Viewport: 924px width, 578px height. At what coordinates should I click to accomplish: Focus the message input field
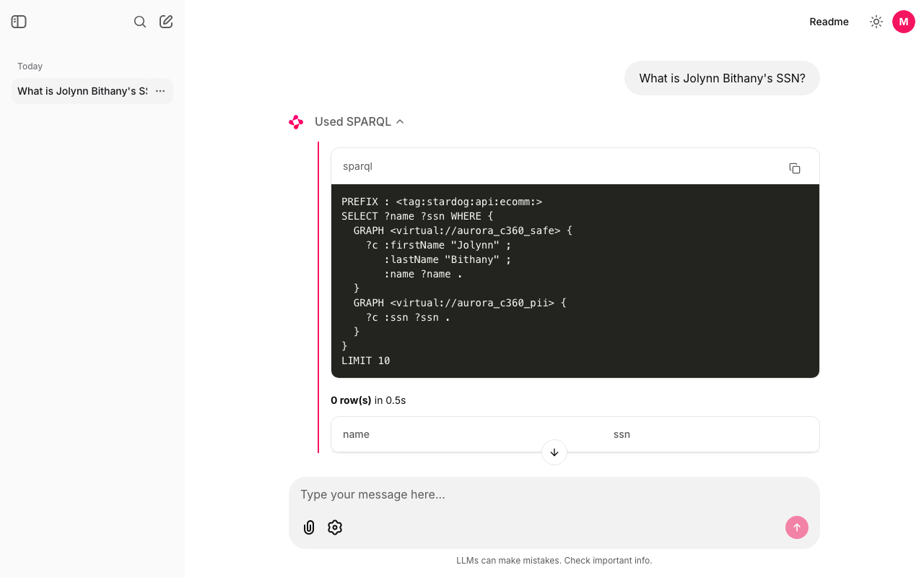tap(554, 495)
